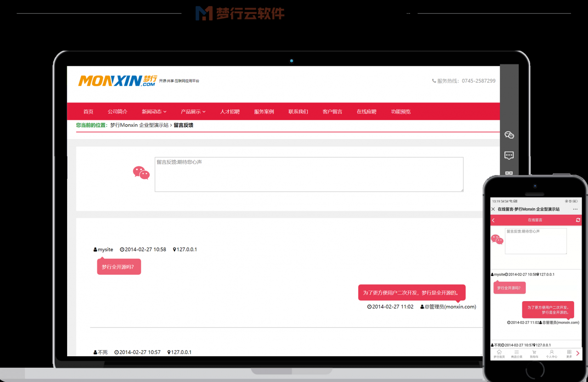588x382 pixels.
Task: Click the clock icon beside 2014-02-27 11:02 on laptop
Action: tap(369, 307)
